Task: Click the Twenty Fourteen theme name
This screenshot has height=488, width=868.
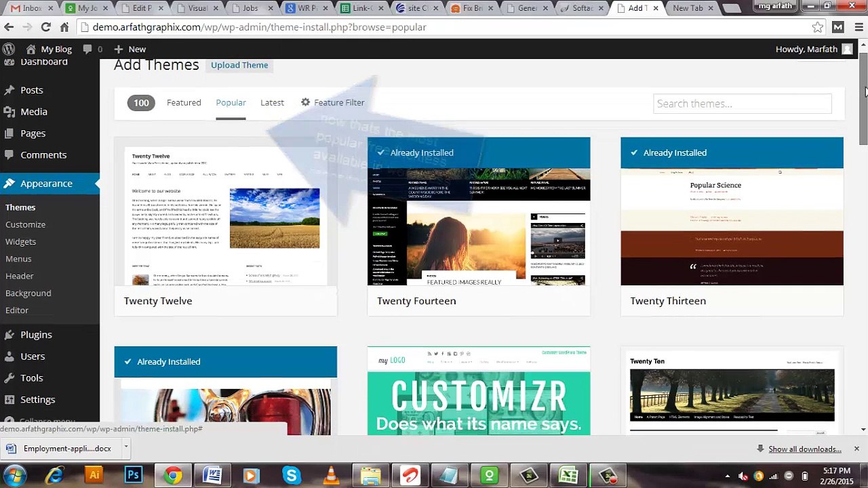Action: point(416,301)
